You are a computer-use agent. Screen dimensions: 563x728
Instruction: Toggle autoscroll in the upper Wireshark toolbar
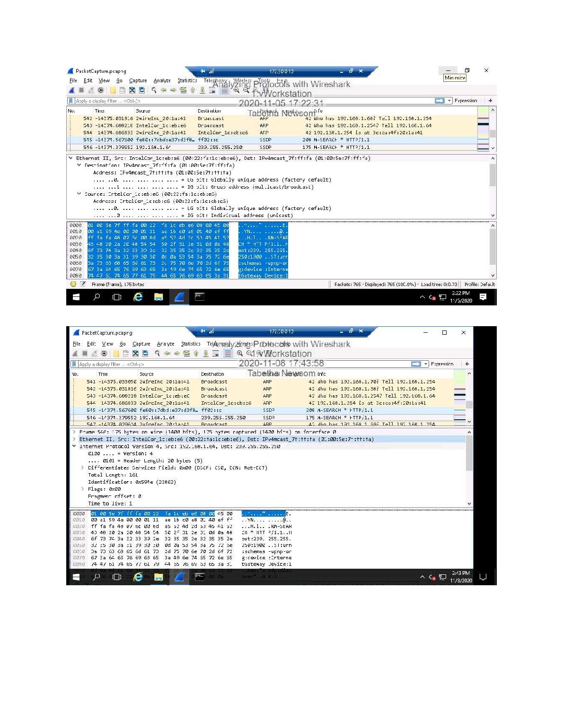coord(212,90)
